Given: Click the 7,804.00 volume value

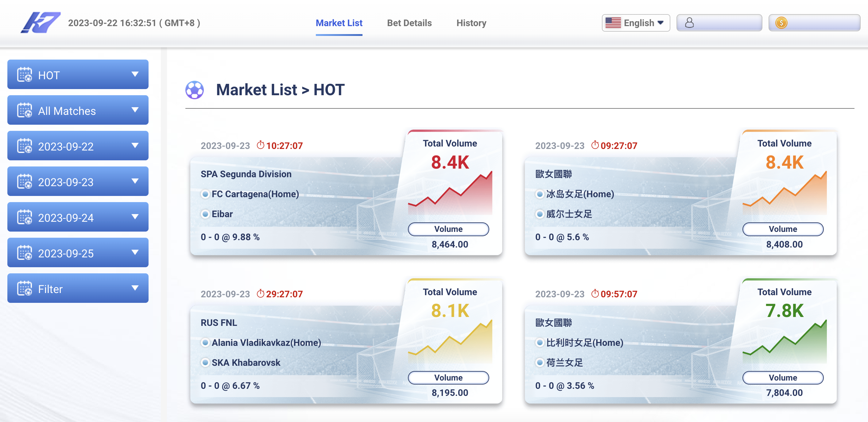Looking at the screenshot, I should click(784, 393).
